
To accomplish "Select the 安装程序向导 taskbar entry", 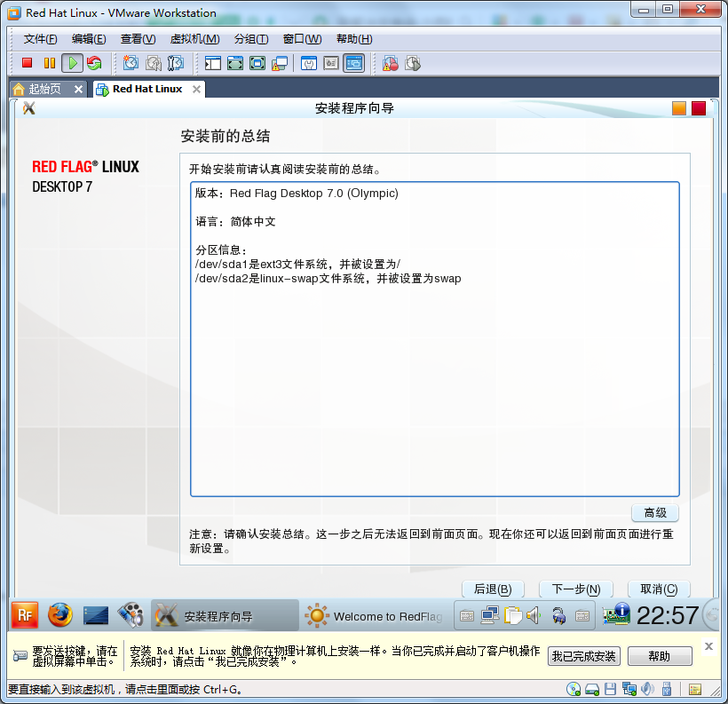I will click(225, 616).
